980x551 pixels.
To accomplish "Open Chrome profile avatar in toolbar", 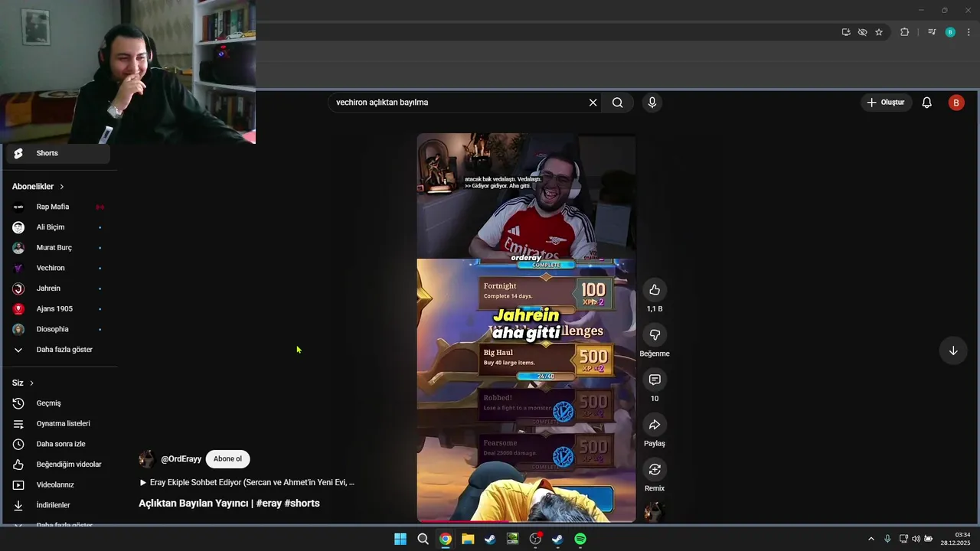I will pyautogui.click(x=950, y=32).
